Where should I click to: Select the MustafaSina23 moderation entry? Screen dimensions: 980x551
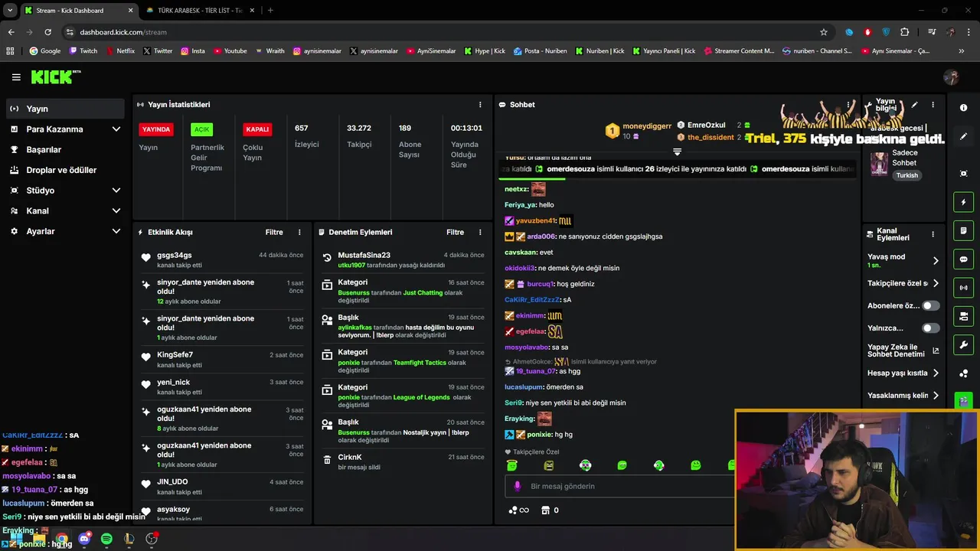403,259
